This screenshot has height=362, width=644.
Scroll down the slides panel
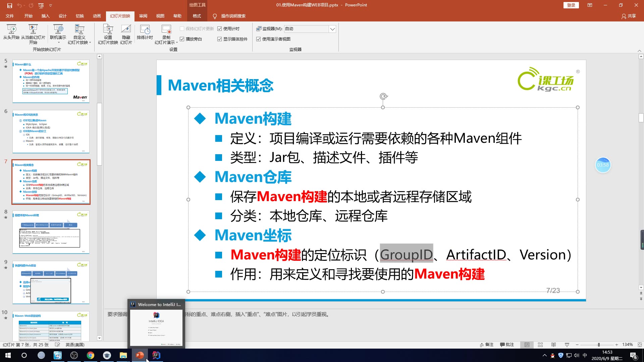point(98,337)
